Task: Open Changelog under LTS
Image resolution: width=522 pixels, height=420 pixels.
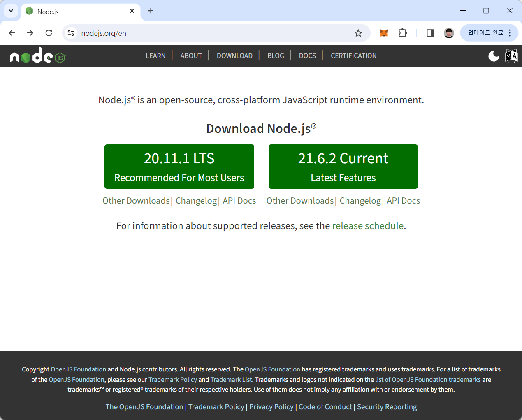Action: 196,201
